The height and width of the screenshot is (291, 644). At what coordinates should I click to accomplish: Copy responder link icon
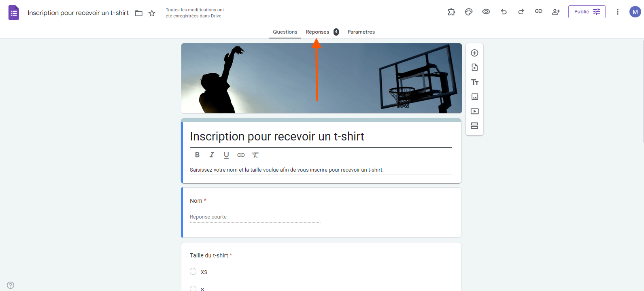538,11
